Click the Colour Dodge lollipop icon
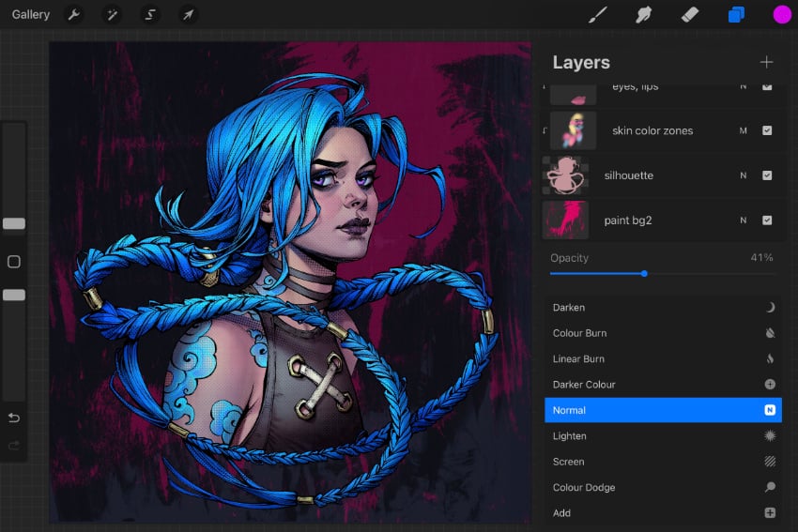The image size is (798, 532). click(770, 487)
